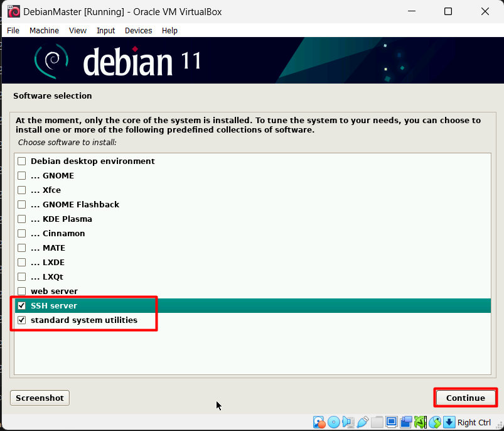Click the 'Software selection' heading

52,96
